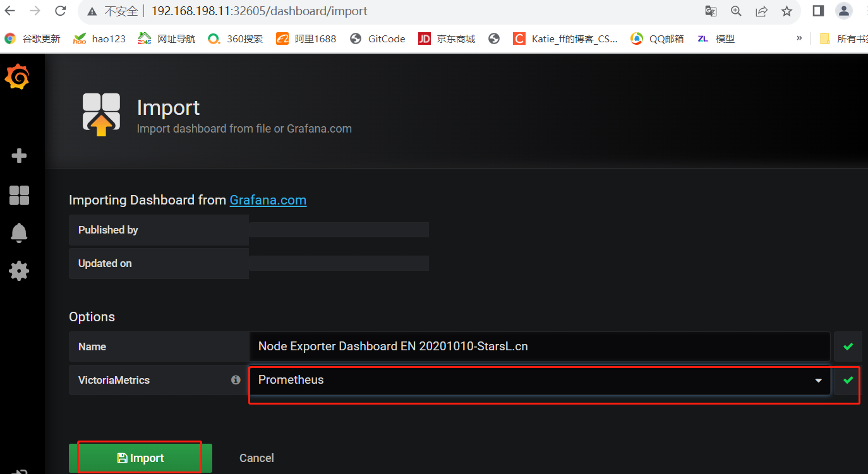Open the hao123 bookmark
868x474 pixels.
coord(99,39)
